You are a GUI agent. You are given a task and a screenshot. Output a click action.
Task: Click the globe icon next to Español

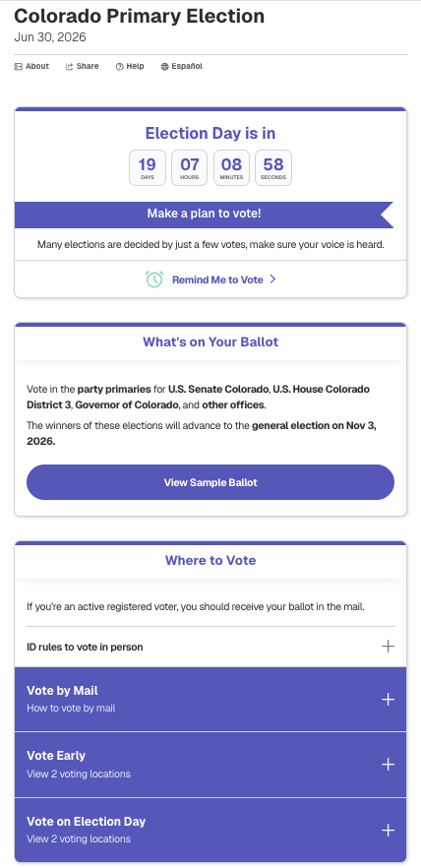coord(164,67)
